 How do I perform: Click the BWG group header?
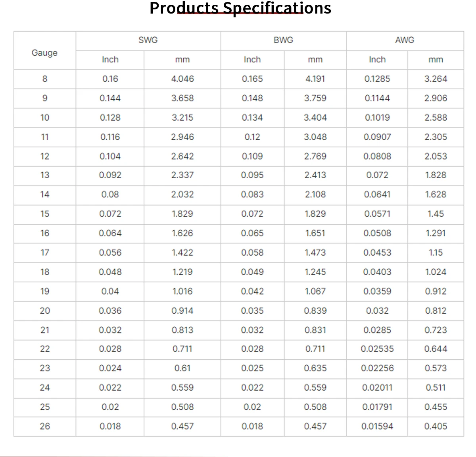click(283, 40)
